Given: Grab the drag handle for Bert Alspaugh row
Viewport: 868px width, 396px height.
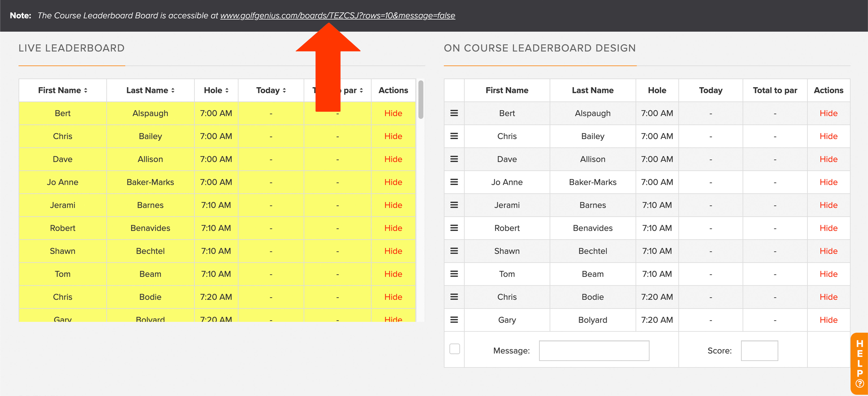Looking at the screenshot, I should [x=454, y=113].
